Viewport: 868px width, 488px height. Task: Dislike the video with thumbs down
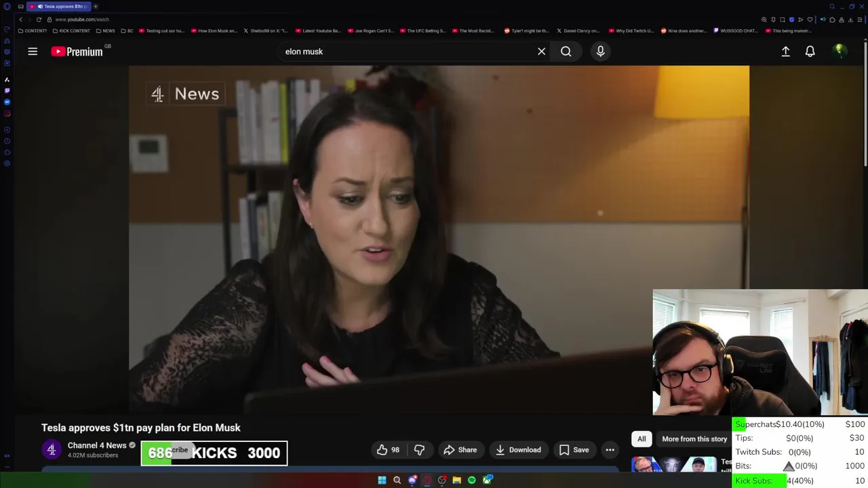tap(419, 450)
